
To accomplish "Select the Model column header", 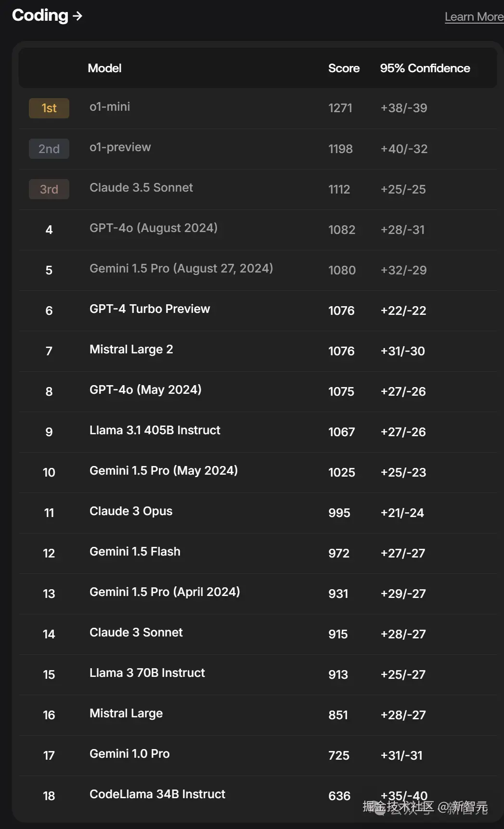I will [x=104, y=68].
